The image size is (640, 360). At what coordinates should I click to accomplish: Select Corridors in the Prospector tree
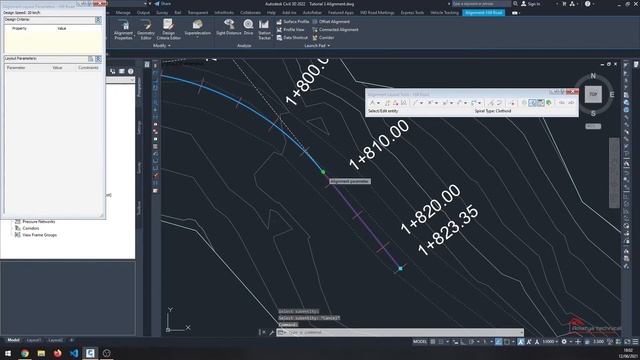pos(31,228)
